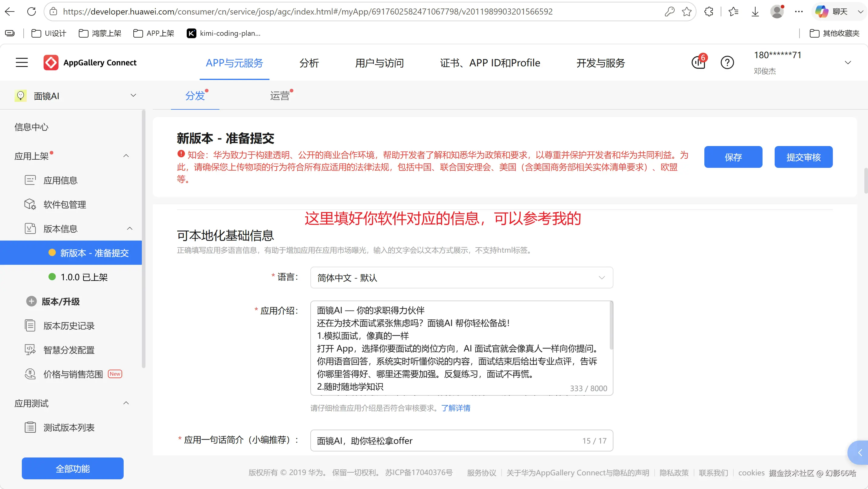The width and height of the screenshot is (868, 489).
Task: Open the 隐私政策 footer link
Action: click(x=674, y=473)
